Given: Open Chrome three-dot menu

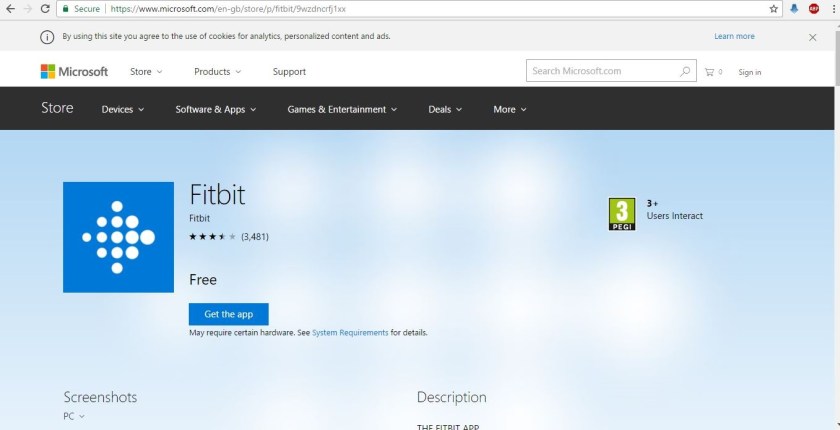Looking at the screenshot, I should [x=834, y=9].
